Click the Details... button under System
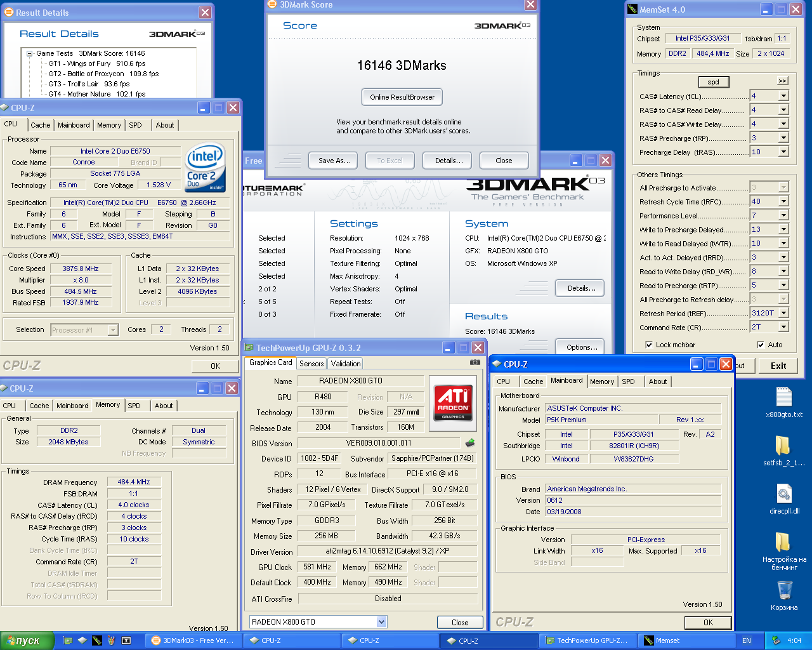Screen dimensions: 812x650 [581, 288]
